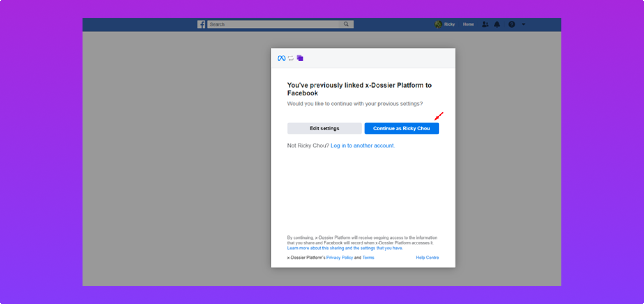Screen dimensions: 644x304
Task: Click Ricky's profile avatar picture
Action: [x=438, y=24]
